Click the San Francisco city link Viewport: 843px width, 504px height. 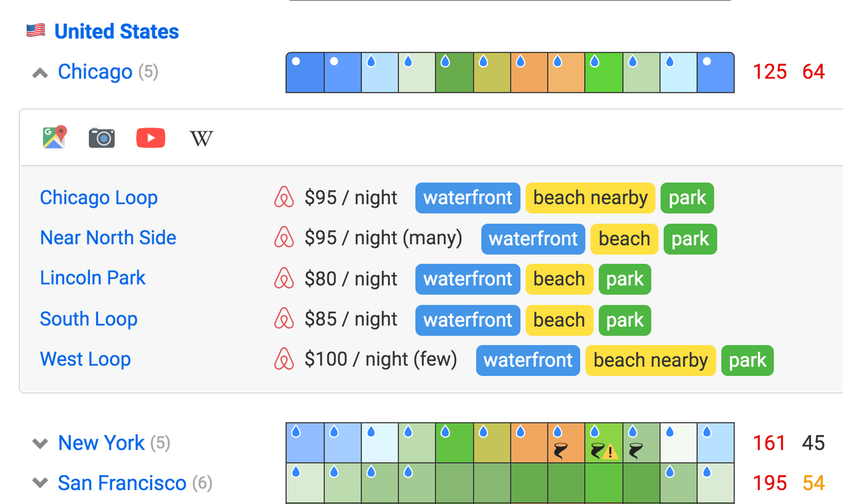tap(122, 483)
